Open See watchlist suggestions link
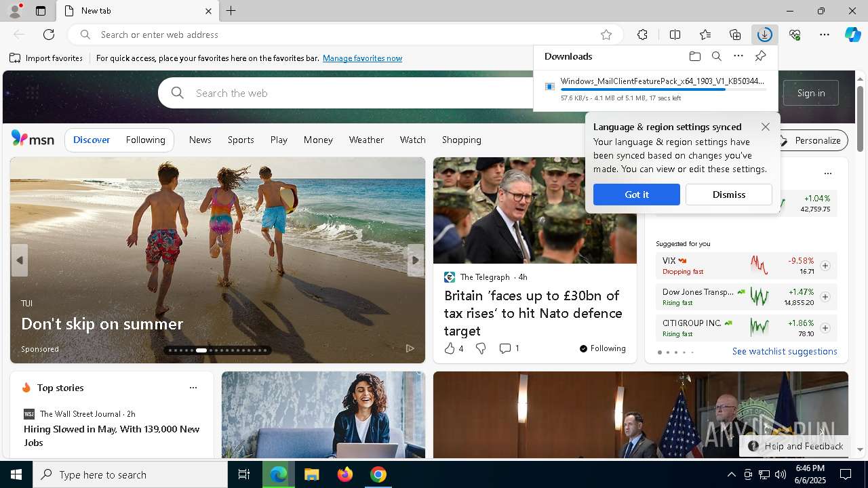The image size is (868, 488). tap(785, 351)
